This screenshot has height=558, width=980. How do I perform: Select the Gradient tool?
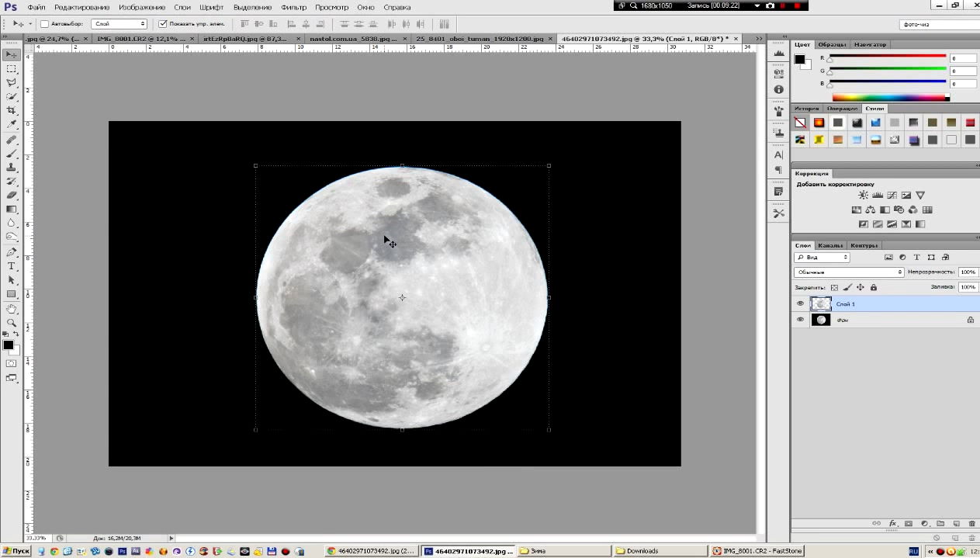[x=12, y=210]
